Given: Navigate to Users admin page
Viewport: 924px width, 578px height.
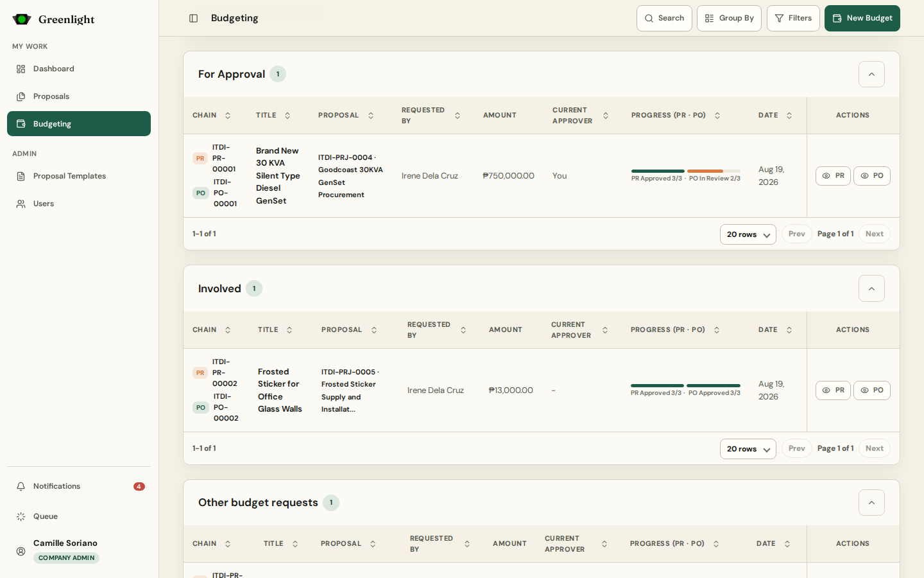Looking at the screenshot, I should pyautogui.click(x=79, y=204).
